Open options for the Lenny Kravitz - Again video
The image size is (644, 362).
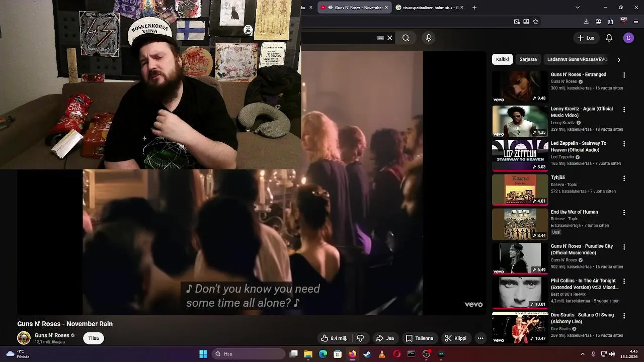624,109
